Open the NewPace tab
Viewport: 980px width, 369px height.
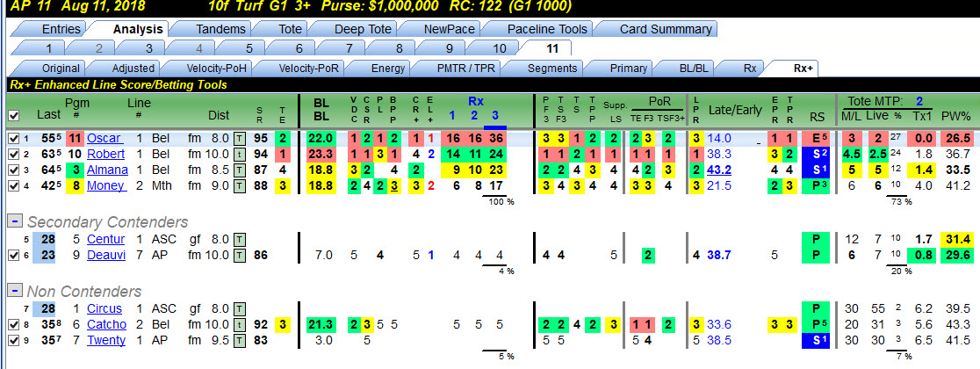(449, 29)
